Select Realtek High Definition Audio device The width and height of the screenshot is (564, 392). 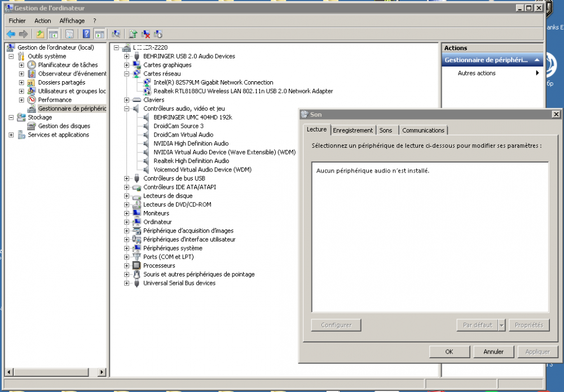[191, 161]
